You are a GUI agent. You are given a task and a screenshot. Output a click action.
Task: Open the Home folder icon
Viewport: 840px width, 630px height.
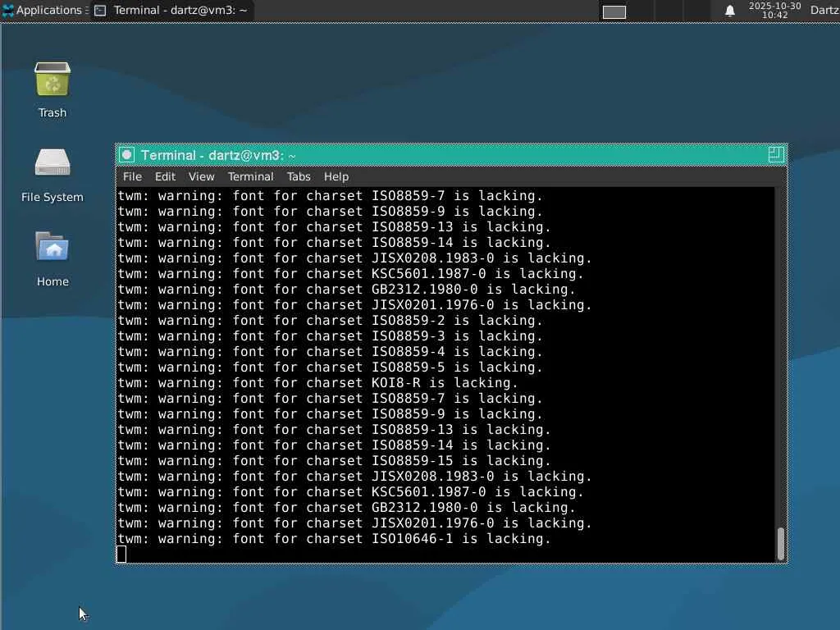[x=52, y=246]
